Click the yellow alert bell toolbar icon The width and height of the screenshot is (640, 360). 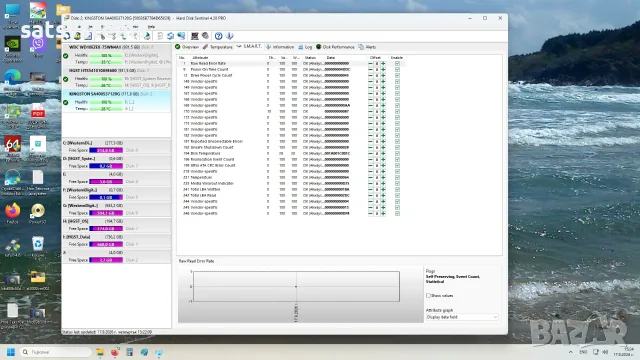click(78, 36)
